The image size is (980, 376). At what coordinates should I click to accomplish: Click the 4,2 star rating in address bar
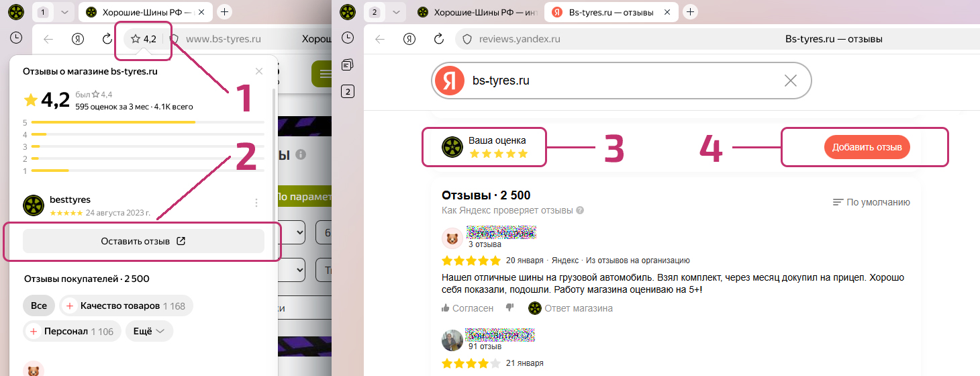[x=144, y=39]
